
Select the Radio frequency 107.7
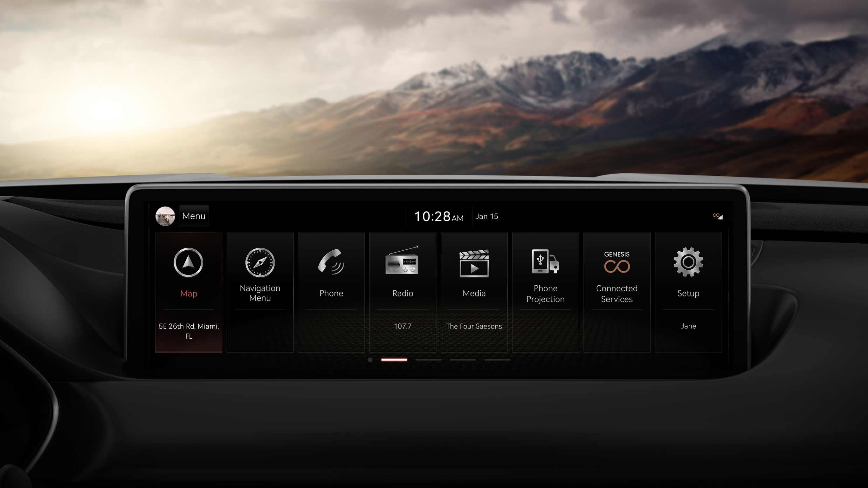(x=402, y=326)
